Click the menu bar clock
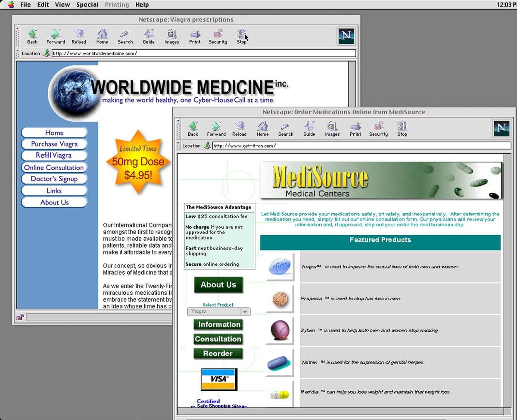517x420 pixels. click(507, 5)
